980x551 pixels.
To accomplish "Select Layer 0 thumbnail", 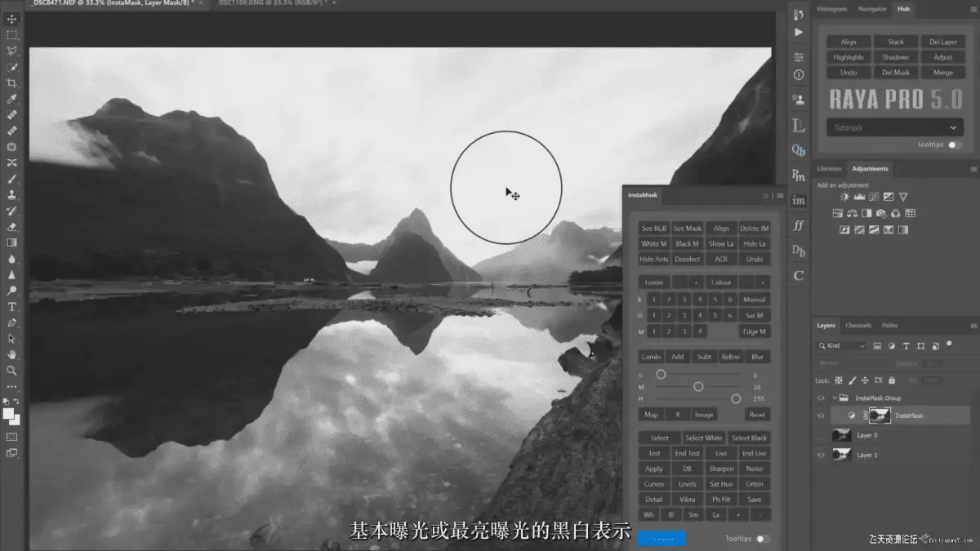I will point(841,435).
